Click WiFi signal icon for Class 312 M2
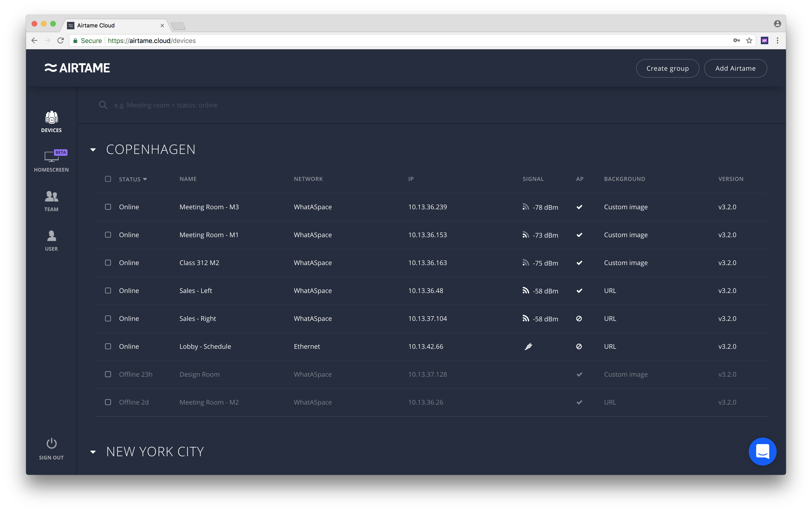The width and height of the screenshot is (812, 512). pos(525,263)
